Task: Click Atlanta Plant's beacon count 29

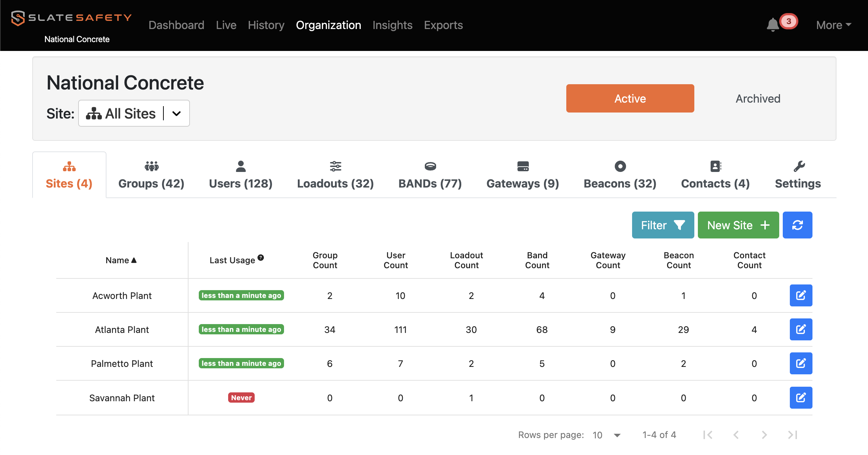Action: click(x=683, y=329)
